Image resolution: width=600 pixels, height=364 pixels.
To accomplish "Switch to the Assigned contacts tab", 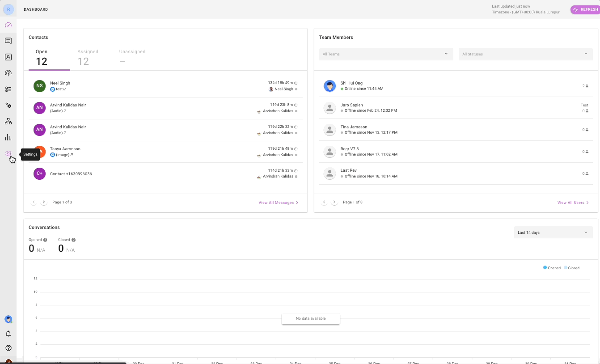I will (x=88, y=57).
